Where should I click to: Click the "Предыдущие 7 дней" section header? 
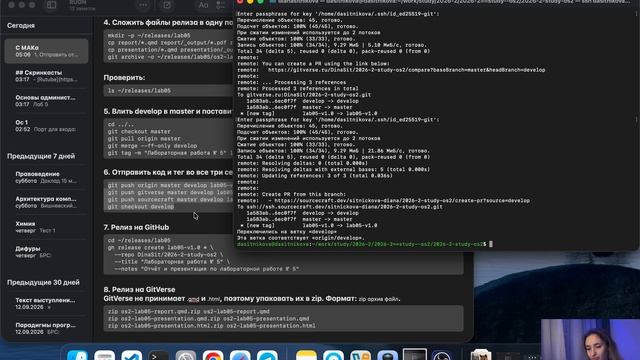click(41, 156)
